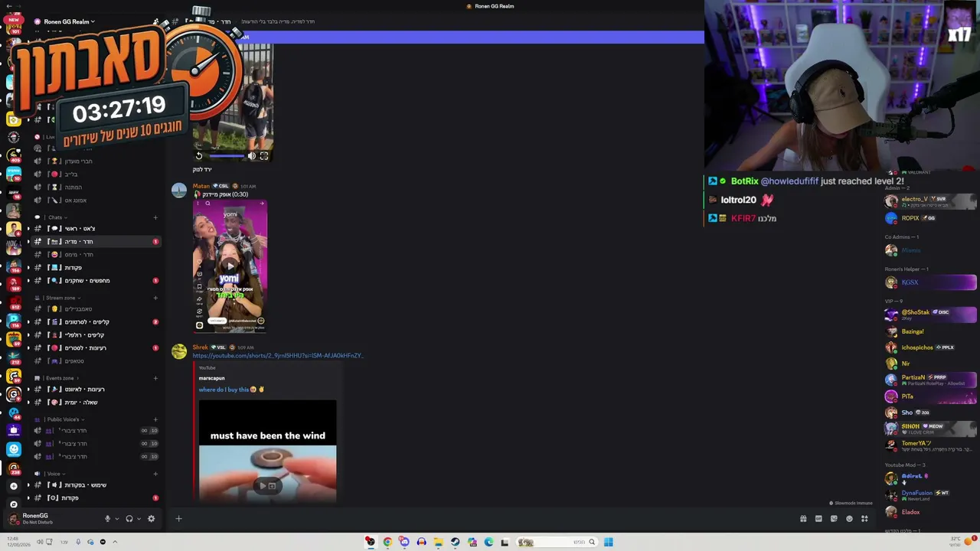Open server with 405 badge

pyautogui.click(x=13, y=155)
